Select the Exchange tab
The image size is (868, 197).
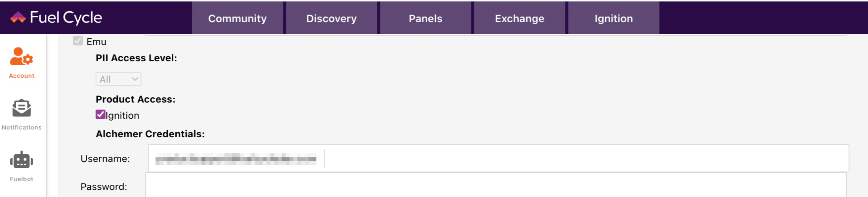click(x=519, y=18)
